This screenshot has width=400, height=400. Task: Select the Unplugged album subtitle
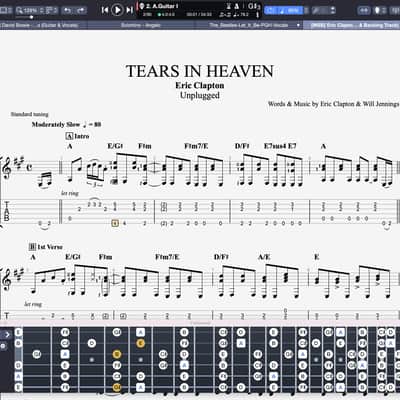(x=200, y=95)
